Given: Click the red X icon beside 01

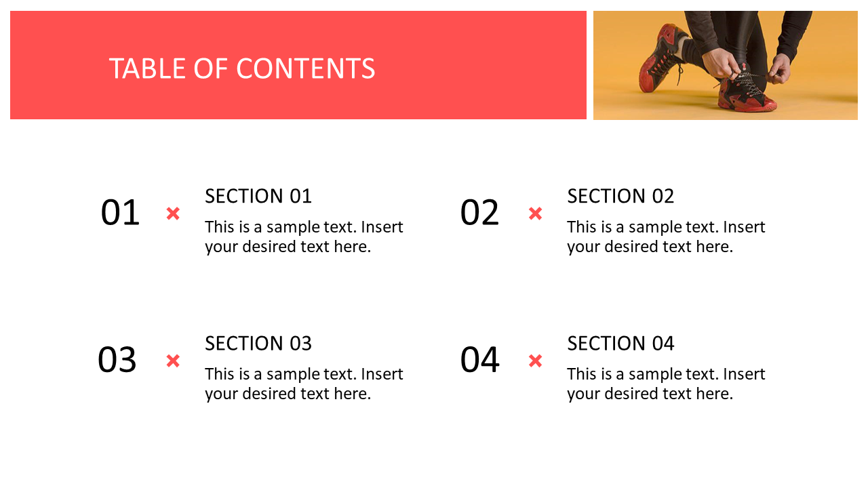Looking at the screenshot, I should pos(173,213).
